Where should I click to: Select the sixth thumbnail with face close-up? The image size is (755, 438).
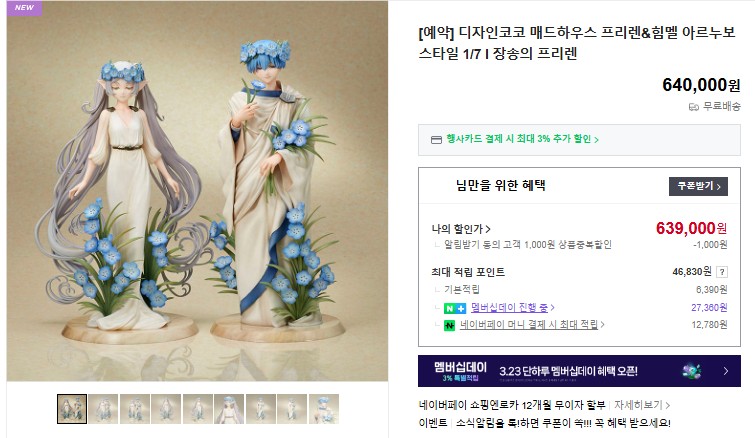[229, 409]
